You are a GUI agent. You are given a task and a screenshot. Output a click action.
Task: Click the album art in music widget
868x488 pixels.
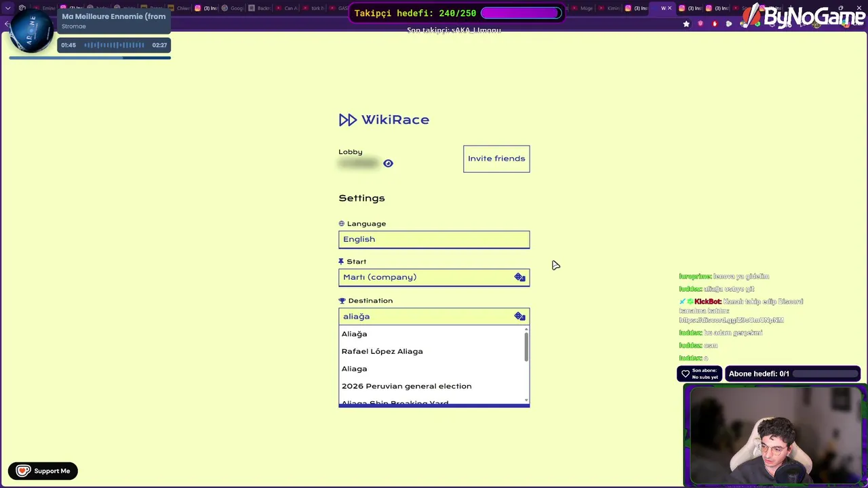[31, 30]
